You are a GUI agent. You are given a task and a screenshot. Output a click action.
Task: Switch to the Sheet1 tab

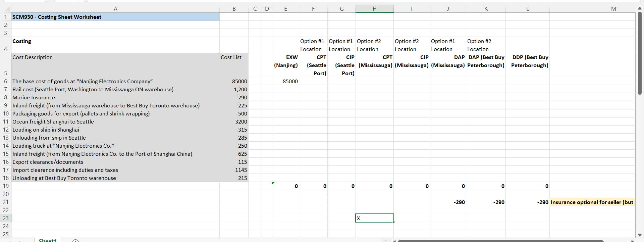tap(48, 240)
